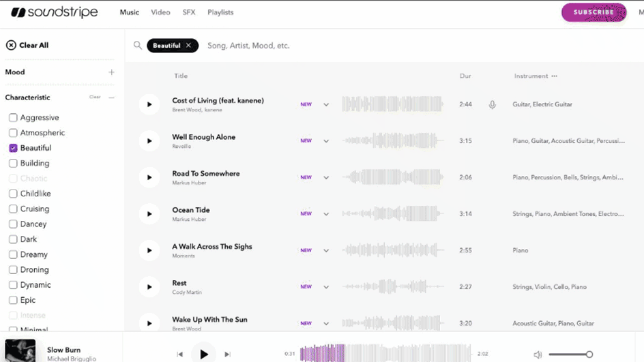Open the SFX tab
644x362 pixels.
point(189,12)
